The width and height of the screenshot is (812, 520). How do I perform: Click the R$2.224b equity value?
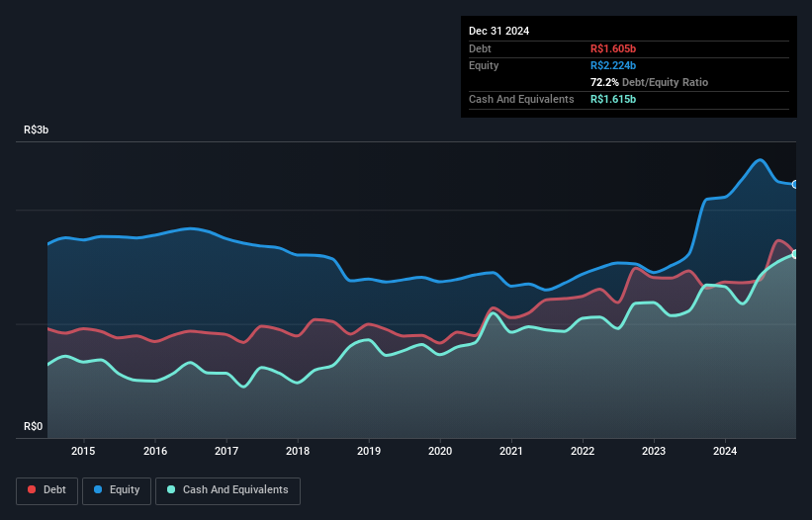[x=613, y=65]
